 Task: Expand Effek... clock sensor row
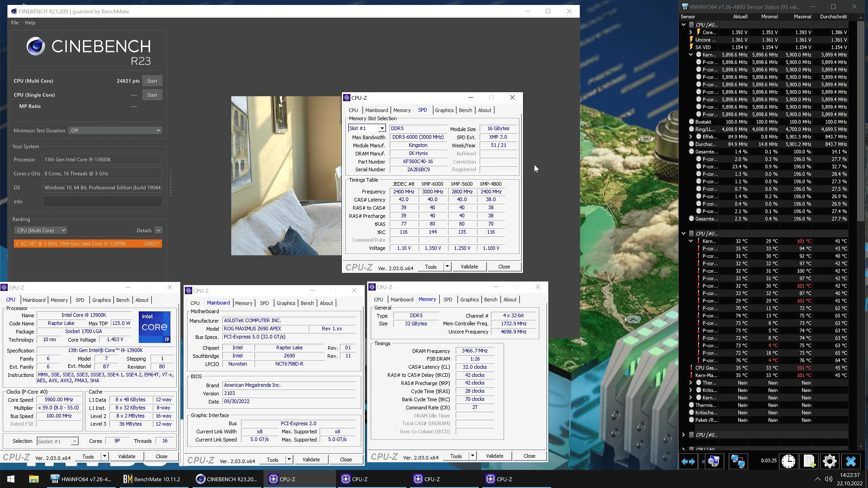click(x=691, y=136)
